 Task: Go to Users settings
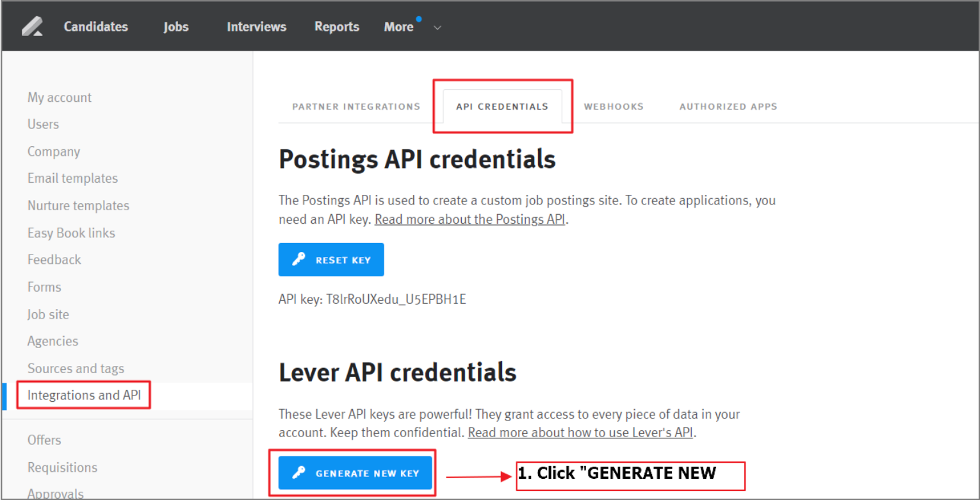[43, 124]
